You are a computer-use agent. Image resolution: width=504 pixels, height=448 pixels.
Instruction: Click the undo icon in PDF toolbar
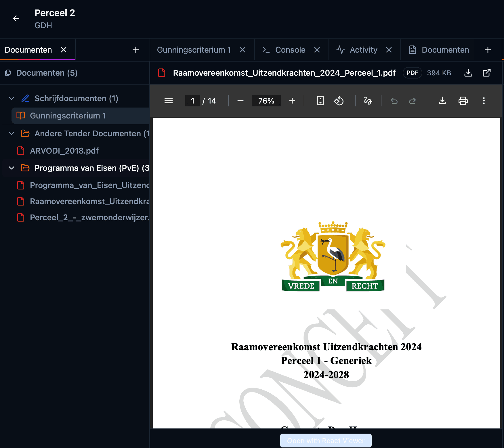tap(394, 101)
